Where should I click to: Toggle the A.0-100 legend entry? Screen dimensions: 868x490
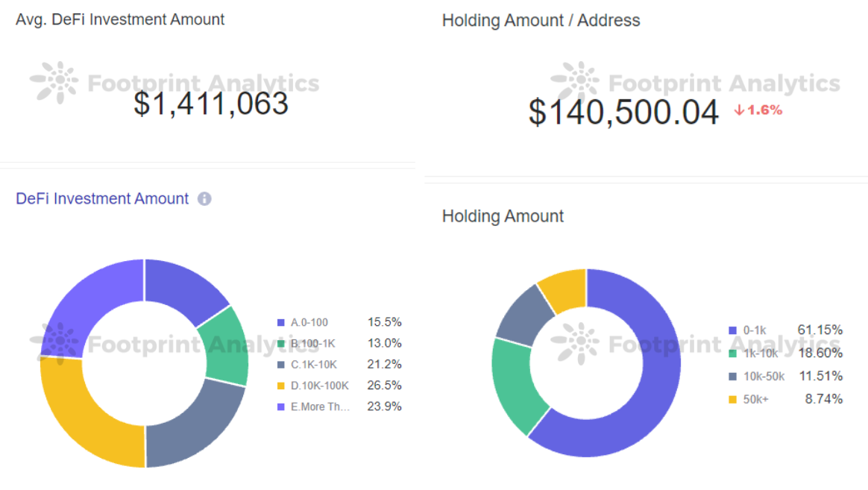coord(309,322)
